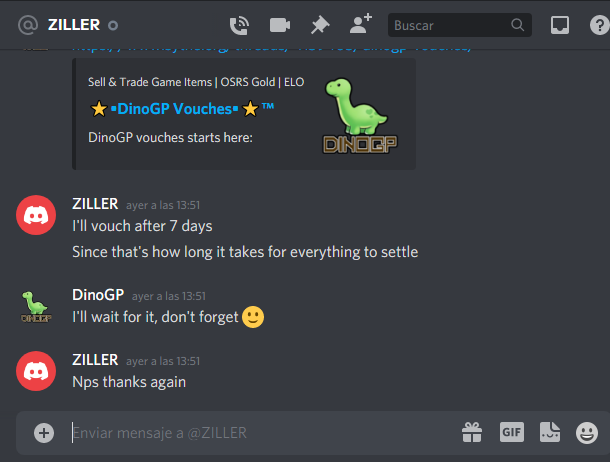Start a voice call with ZILLER
Screen dimensions: 610x462
239,26
